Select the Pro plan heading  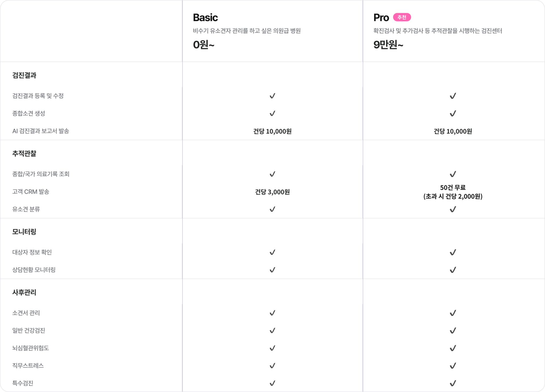coord(381,18)
